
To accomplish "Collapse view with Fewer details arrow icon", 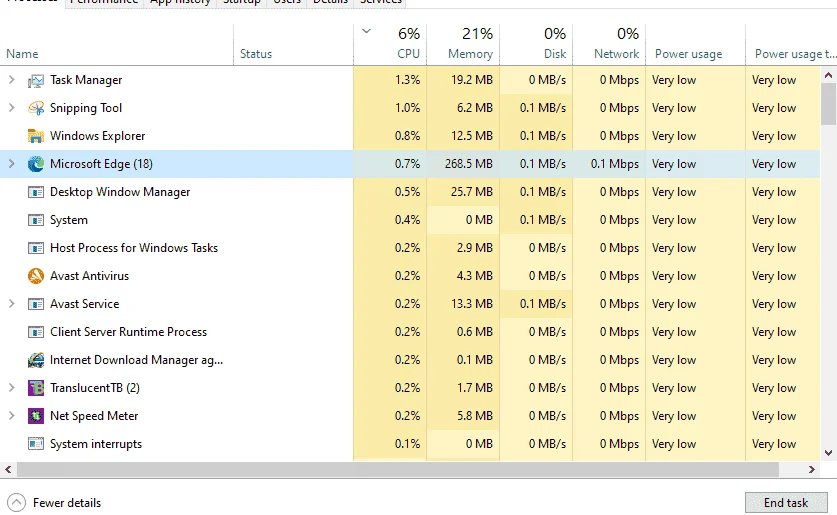I will pos(17,503).
